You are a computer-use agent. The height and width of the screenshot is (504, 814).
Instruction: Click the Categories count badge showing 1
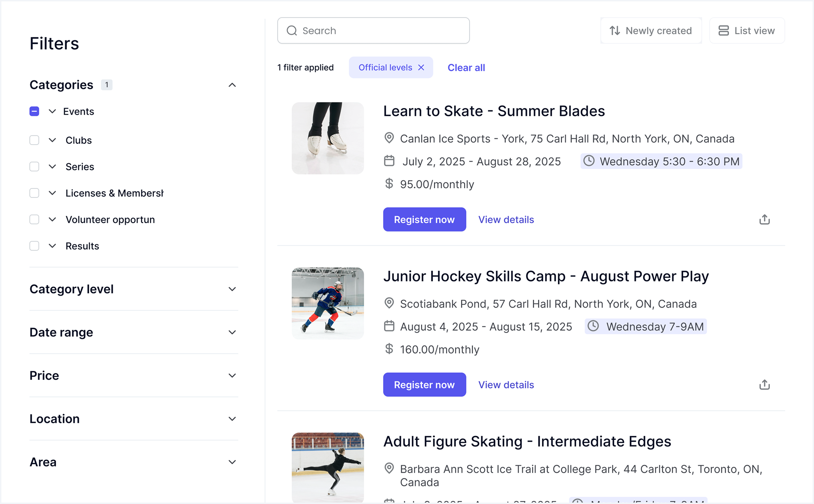pos(107,85)
